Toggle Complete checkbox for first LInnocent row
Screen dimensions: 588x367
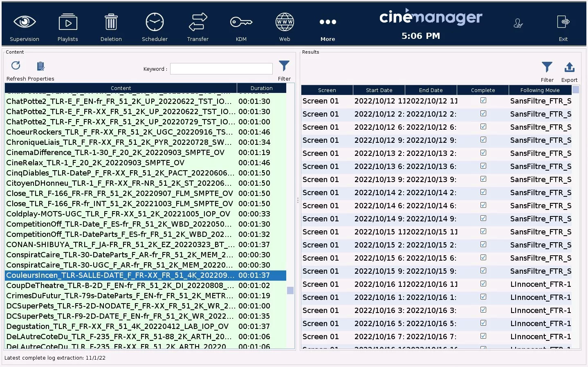pos(483,284)
